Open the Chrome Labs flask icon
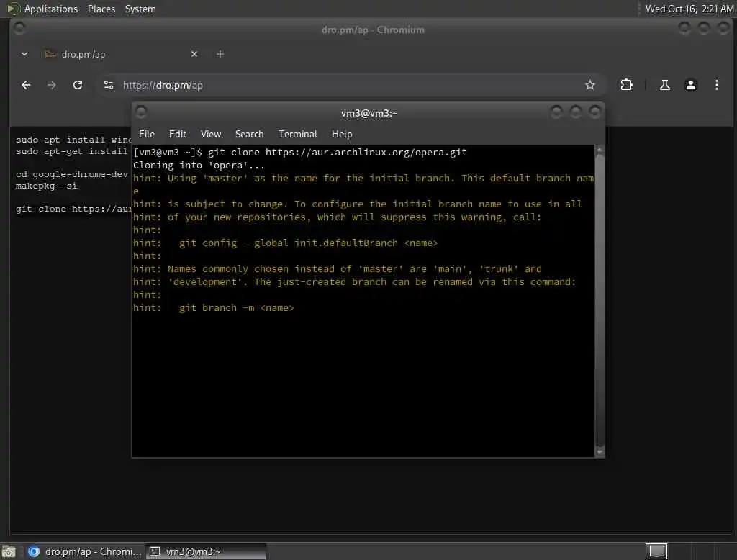This screenshot has width=737, height=560. [664, 85]
